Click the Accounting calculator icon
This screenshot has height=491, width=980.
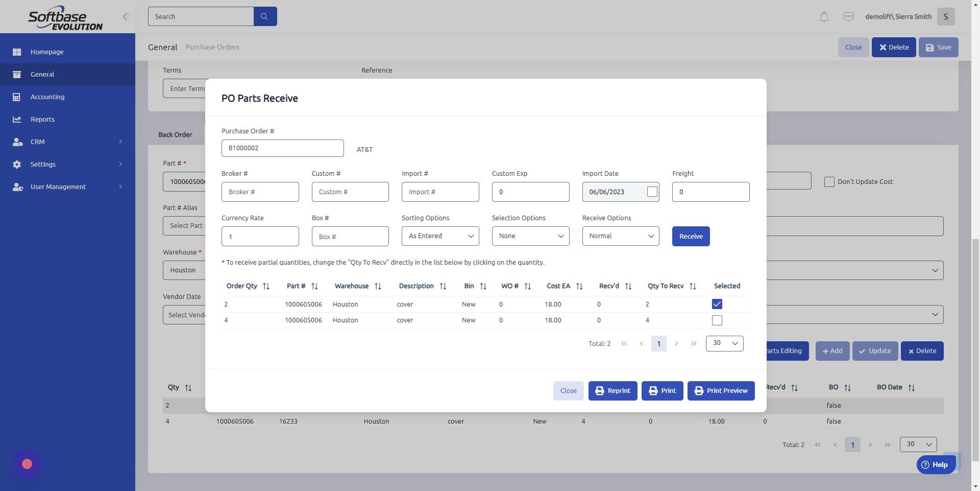click(17, 97)
